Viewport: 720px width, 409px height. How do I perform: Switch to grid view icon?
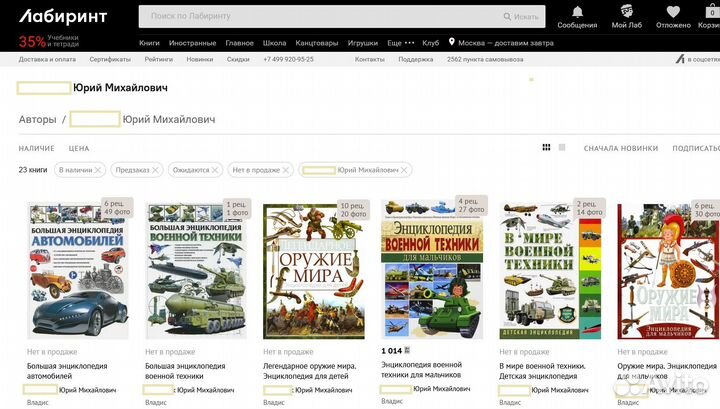click(x=546, y=147)
